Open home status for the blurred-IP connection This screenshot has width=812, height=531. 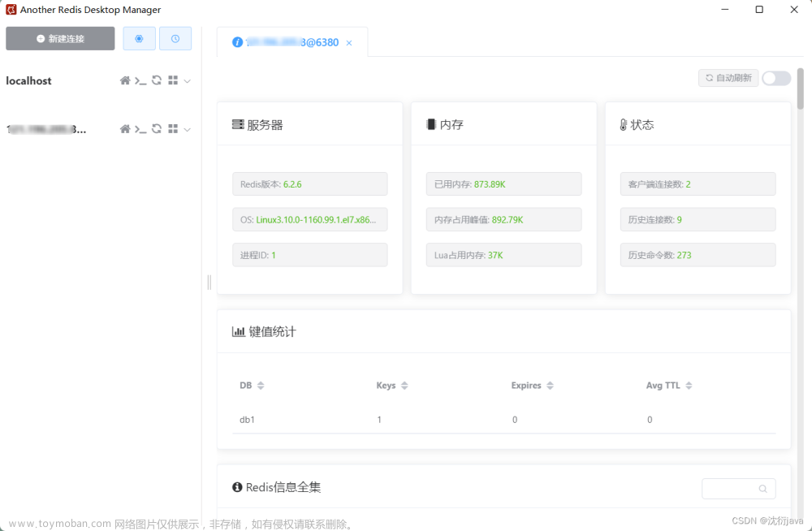[125, 129]
